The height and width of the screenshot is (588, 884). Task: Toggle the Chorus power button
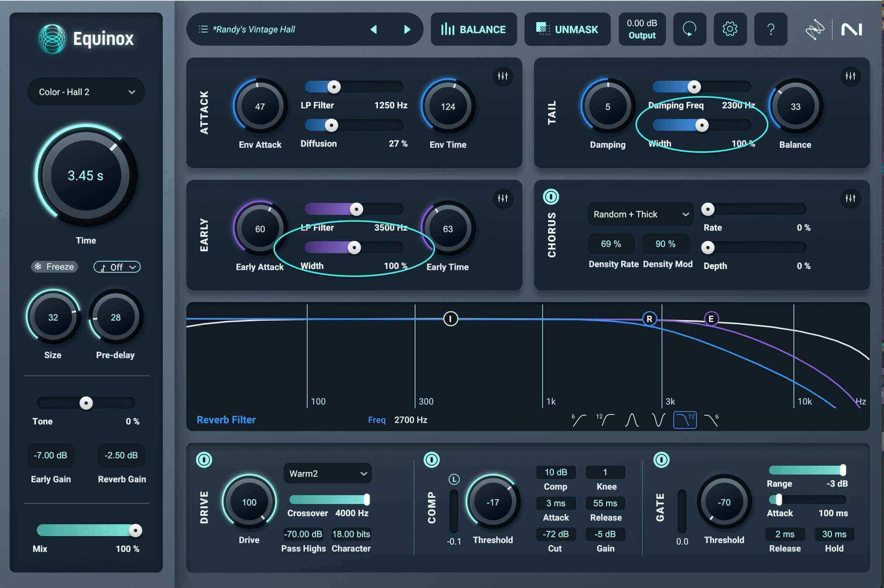[x=551, y=197]
